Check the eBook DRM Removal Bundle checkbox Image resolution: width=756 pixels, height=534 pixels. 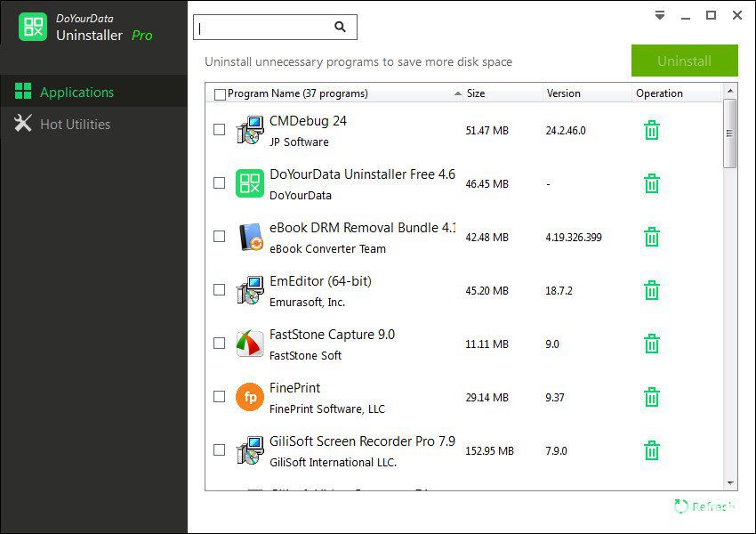pos(219,237)
